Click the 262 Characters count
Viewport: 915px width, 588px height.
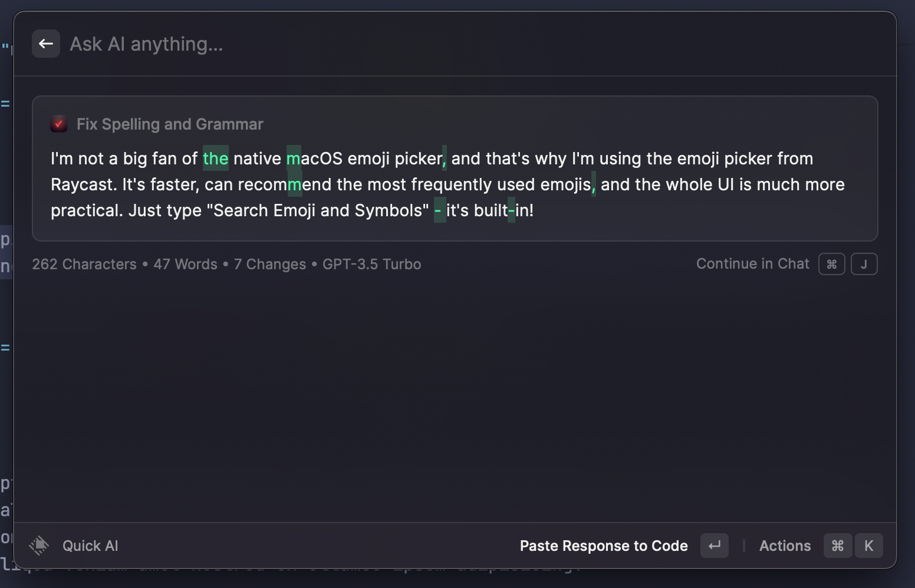coord(84,264)
